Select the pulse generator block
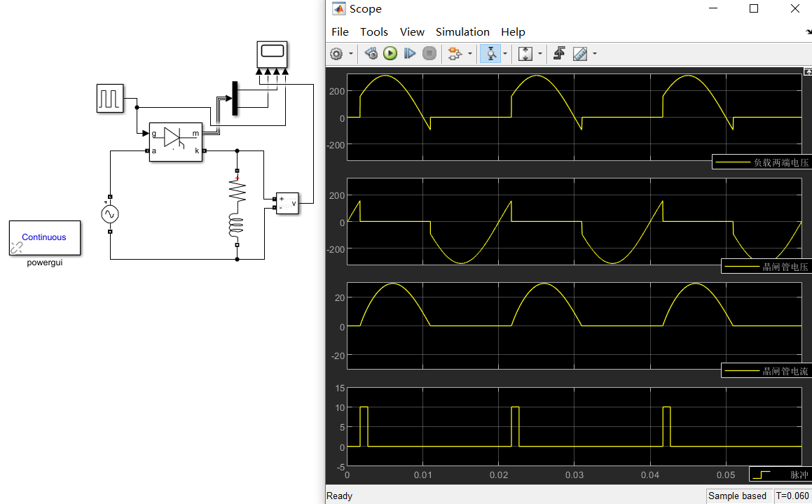This screenshot has height=504, width=812. (110, 98)
